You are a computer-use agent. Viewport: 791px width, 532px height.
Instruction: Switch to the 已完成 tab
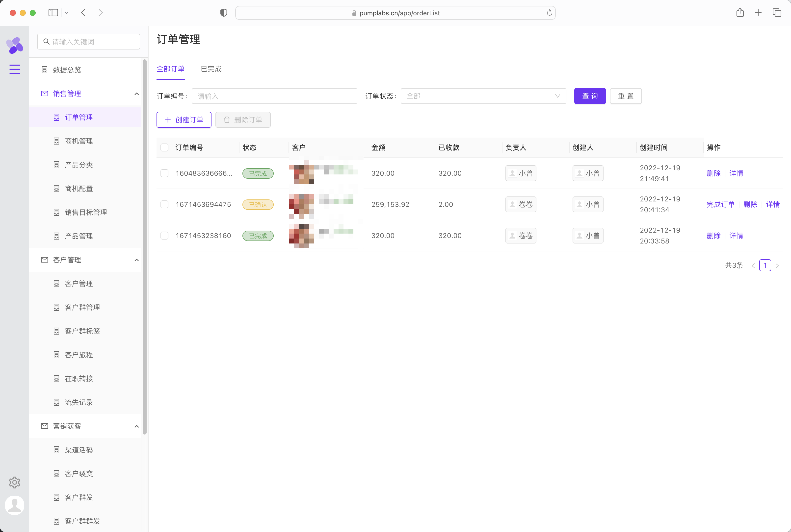[x=211, y=69]
